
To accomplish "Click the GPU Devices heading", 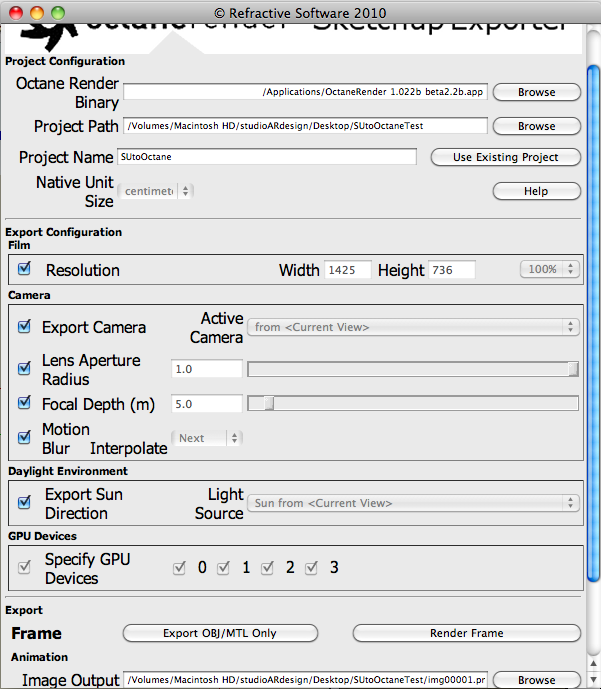I will (43, 536).
